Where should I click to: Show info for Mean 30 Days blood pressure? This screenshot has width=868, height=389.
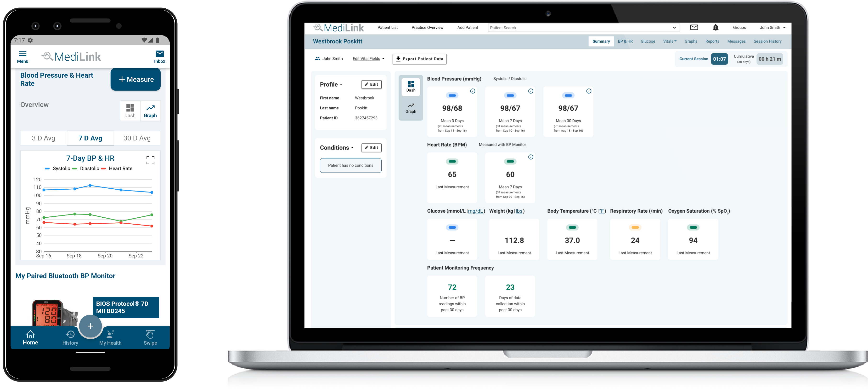tap(588, 91)
